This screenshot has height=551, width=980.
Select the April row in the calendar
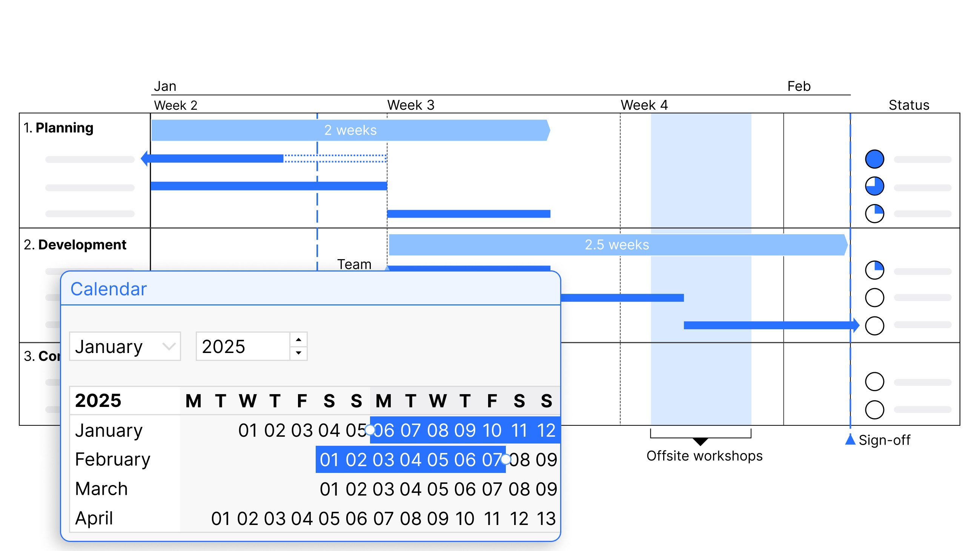point(315,518)
